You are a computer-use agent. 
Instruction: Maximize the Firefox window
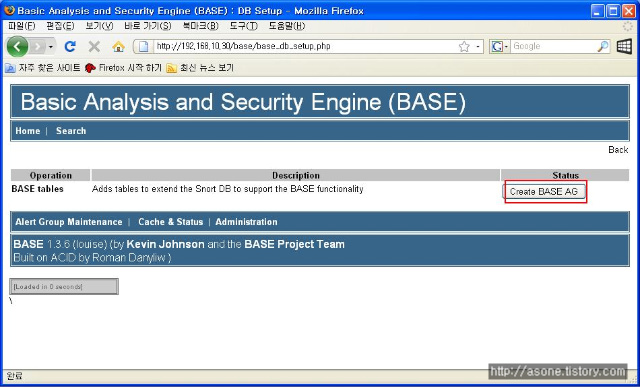tap(613, 11)
